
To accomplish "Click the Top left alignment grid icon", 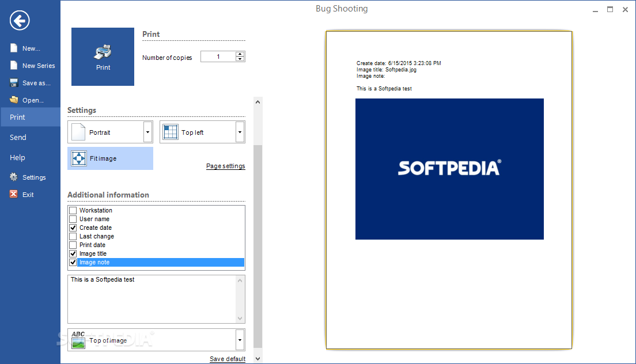I will (171, 132).
